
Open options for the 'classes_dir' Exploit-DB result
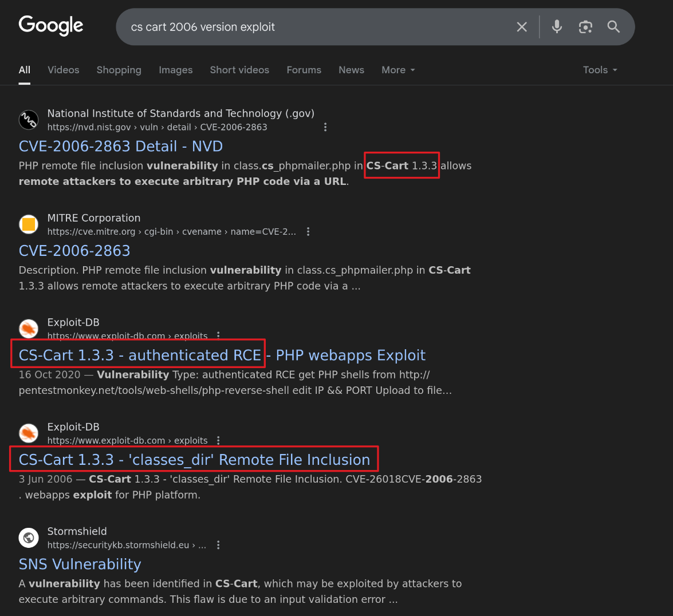(x=218, y=441)
